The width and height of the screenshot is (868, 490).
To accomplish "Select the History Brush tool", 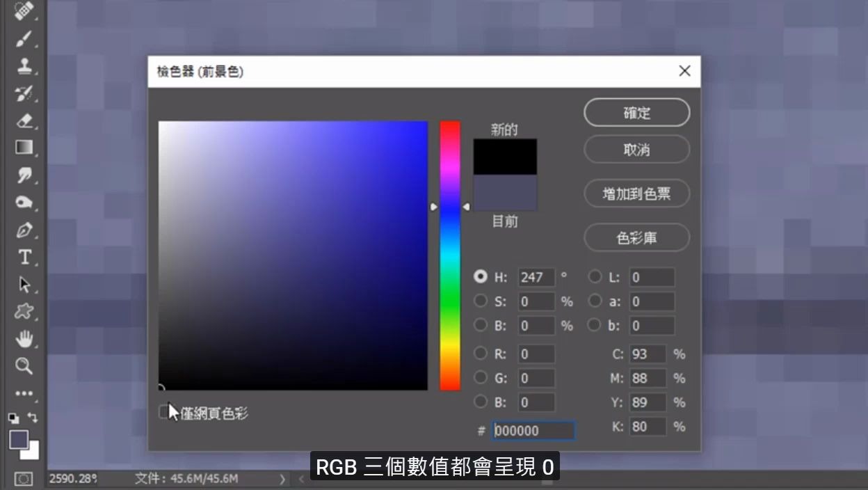I will [x=23, y=93].
